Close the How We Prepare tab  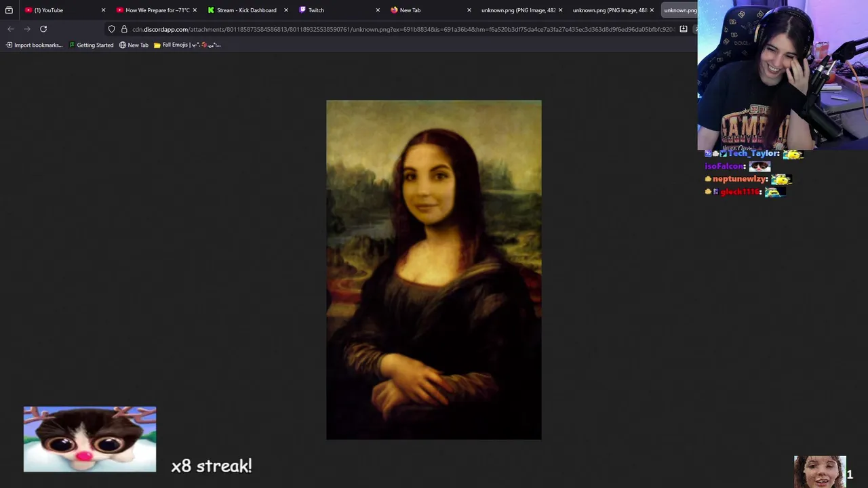point(195,10)
